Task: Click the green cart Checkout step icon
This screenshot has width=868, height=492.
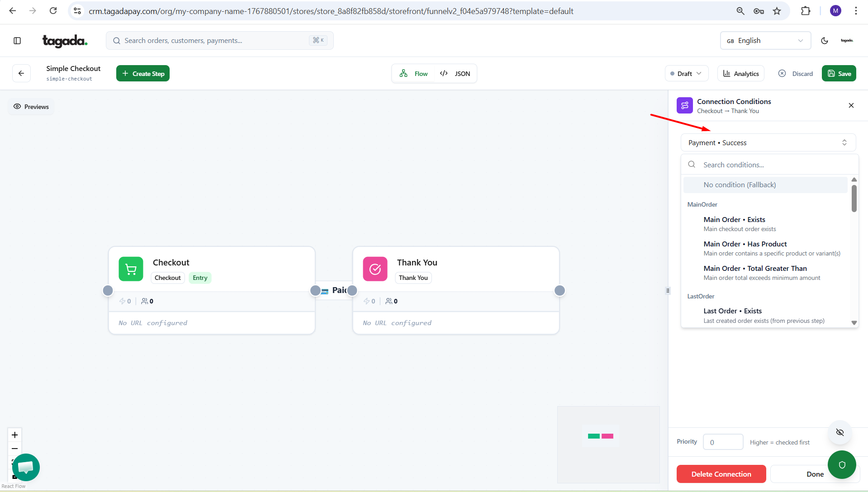Action: click(131, 269)
